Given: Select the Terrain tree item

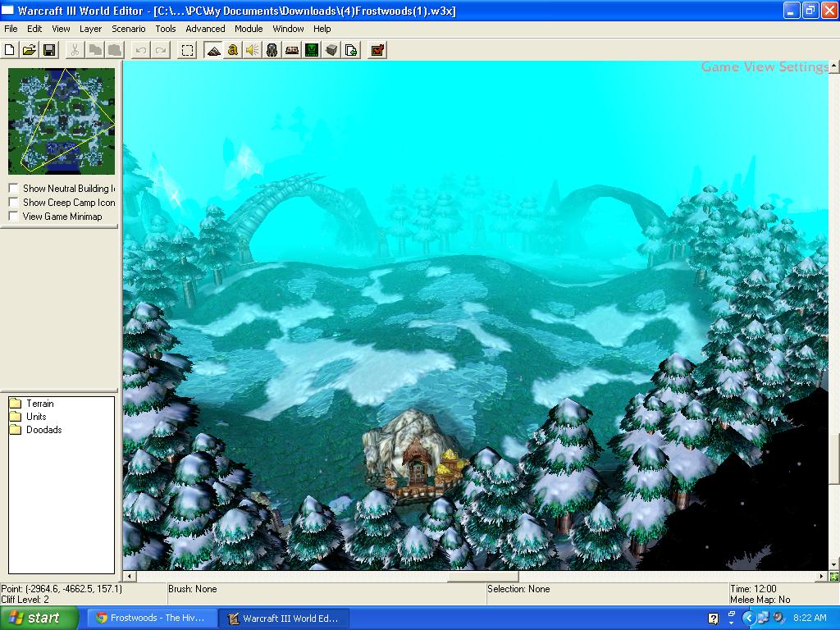Looking at the screenshot, I should click(39, 404).
